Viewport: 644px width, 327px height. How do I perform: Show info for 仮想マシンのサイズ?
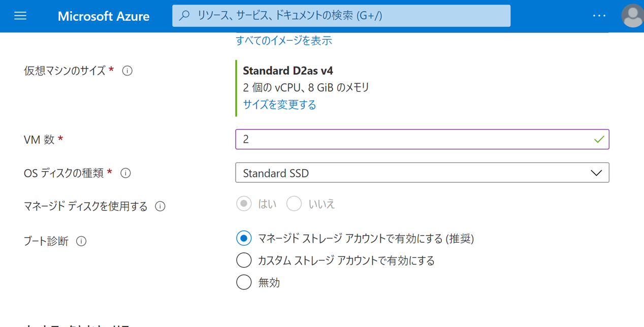pyautogui.click(x=127, y=71)
